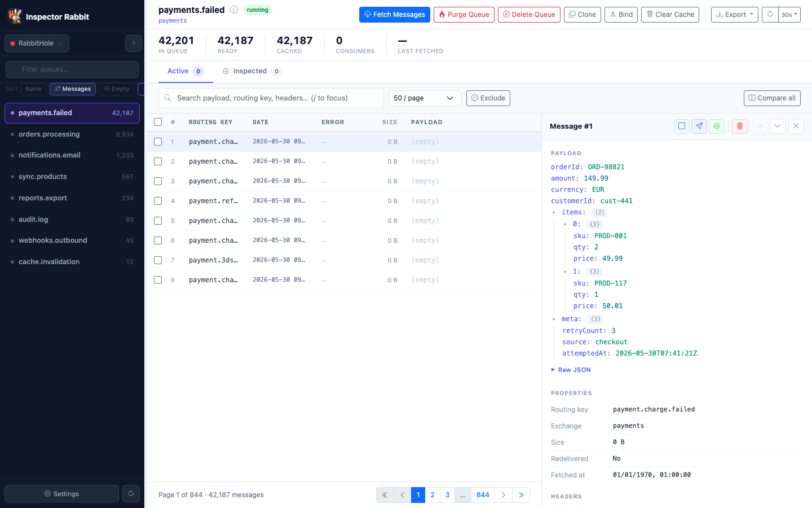Go to page 2 in pagination
The height and width of the screenshot is (508, 812).
tap(433, 495)
